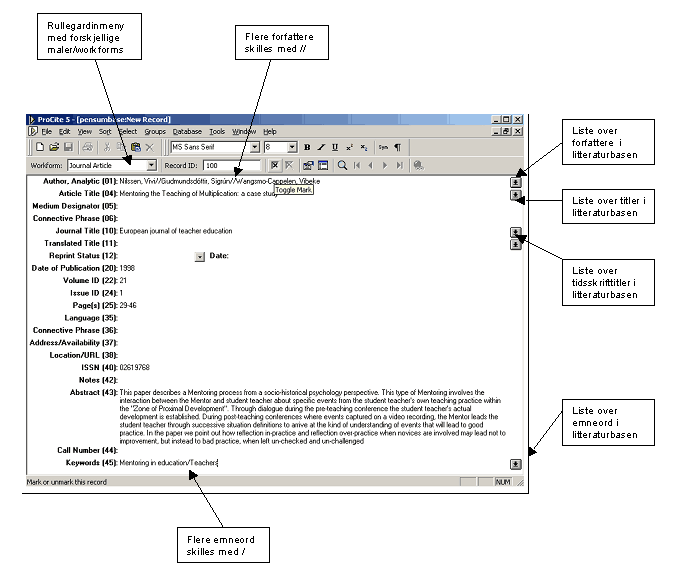Screen dimensions: 674x566
Task: Open the Edit menu
Action: click(64, 132)
